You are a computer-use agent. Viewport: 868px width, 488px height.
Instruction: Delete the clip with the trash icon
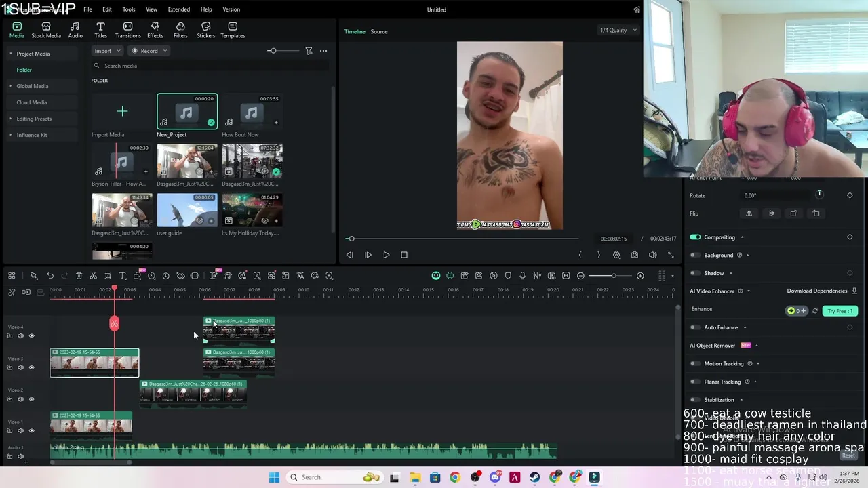[x=79, y=276]
